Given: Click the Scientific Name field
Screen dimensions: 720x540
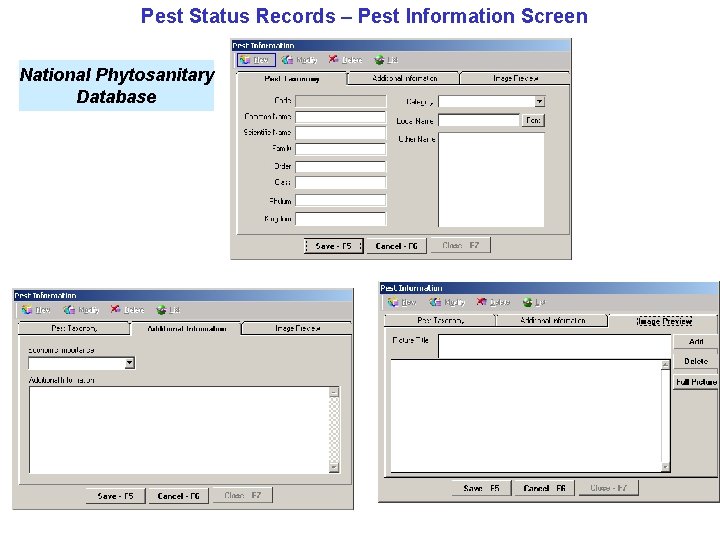Looking at the screenshot, I should pyautogui.click(x=340, y=133).
